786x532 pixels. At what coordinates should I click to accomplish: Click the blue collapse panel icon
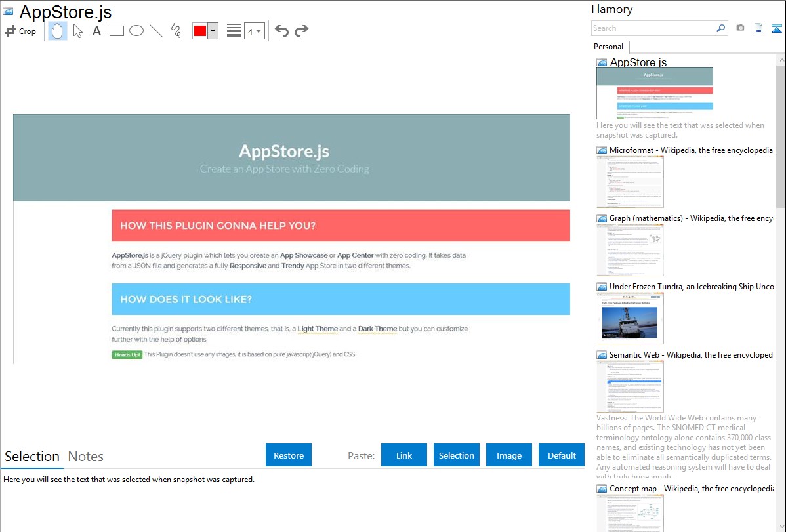[x=776, y=28]
